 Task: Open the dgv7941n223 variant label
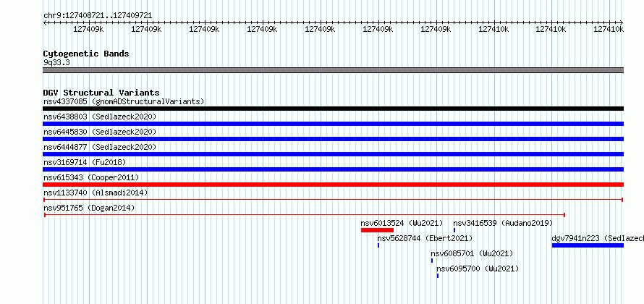598,238
